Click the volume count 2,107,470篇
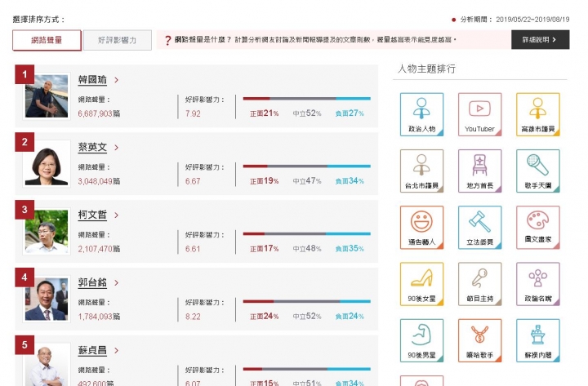588x386 pixels. click(99, 249)
